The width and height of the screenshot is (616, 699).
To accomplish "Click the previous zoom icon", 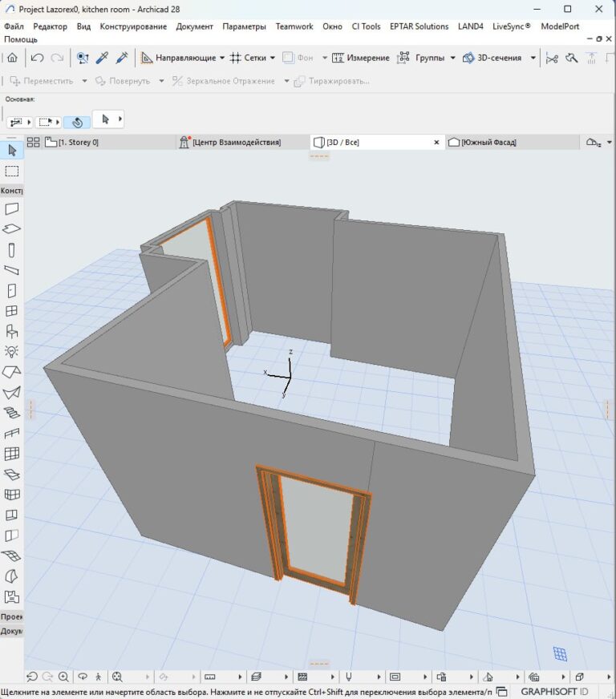I will [x=31, y=677].
